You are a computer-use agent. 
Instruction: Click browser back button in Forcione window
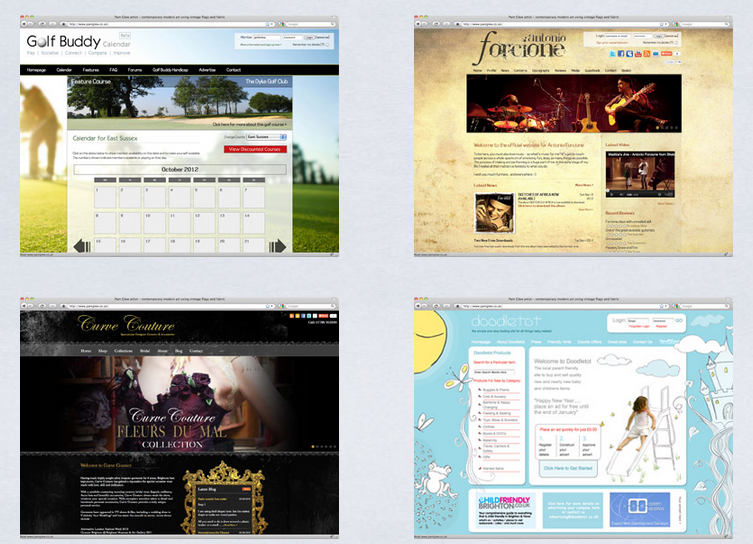tap(418, 24)
